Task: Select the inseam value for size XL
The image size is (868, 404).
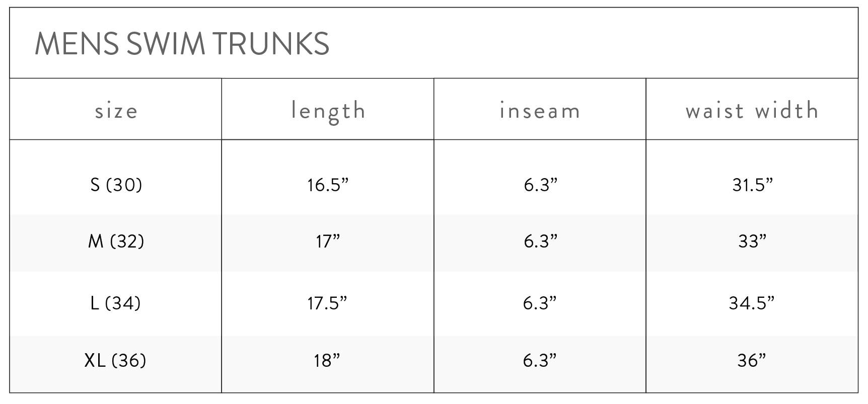Action: (x=540, y=360)
